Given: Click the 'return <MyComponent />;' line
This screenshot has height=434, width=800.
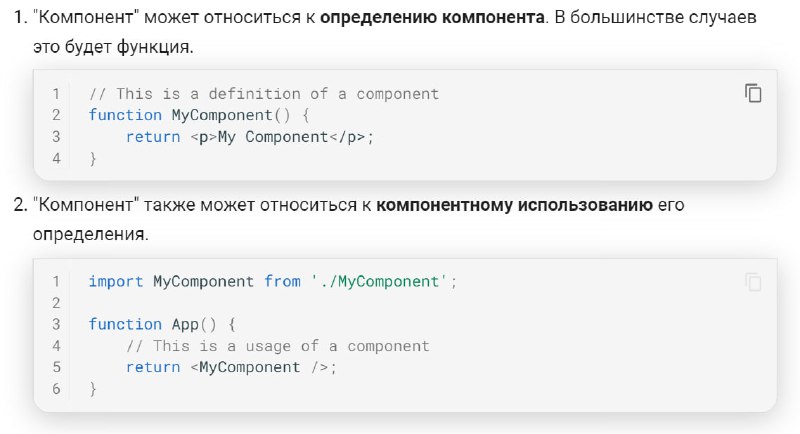Looking at the screenshot, I should [x=232, y=367].
